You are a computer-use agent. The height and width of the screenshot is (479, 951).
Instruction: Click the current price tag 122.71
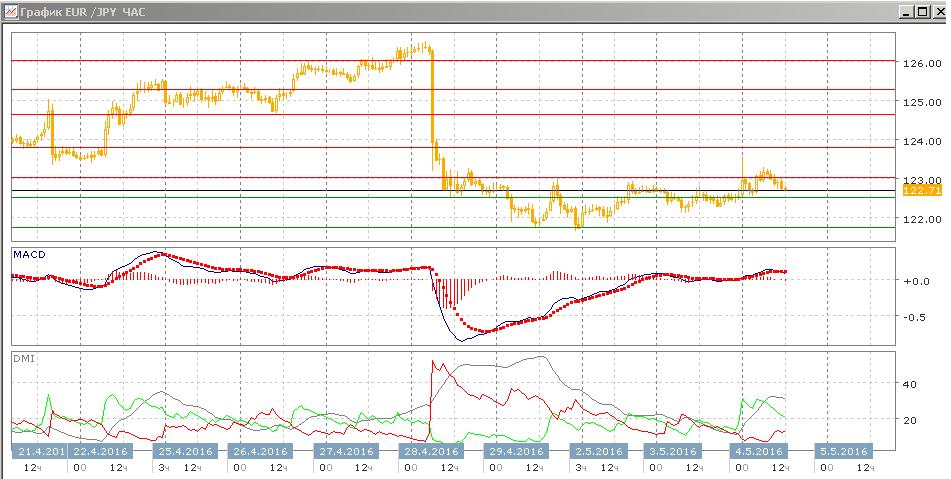pos(922,190)
